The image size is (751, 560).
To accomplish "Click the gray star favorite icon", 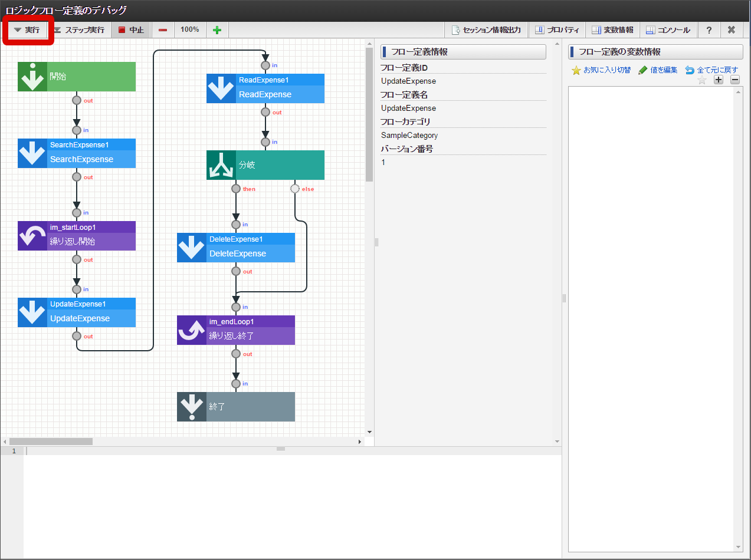I will (x=702, y=80).
